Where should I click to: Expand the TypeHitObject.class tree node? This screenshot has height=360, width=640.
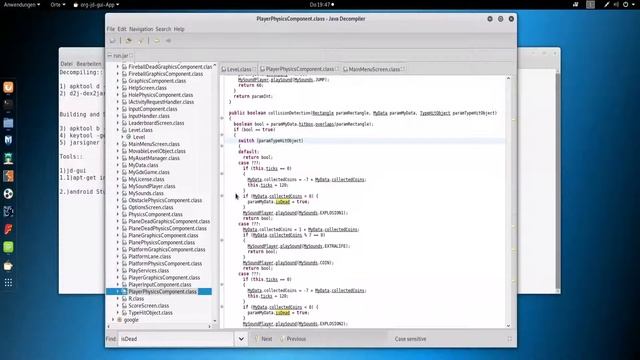coord(118,313)
